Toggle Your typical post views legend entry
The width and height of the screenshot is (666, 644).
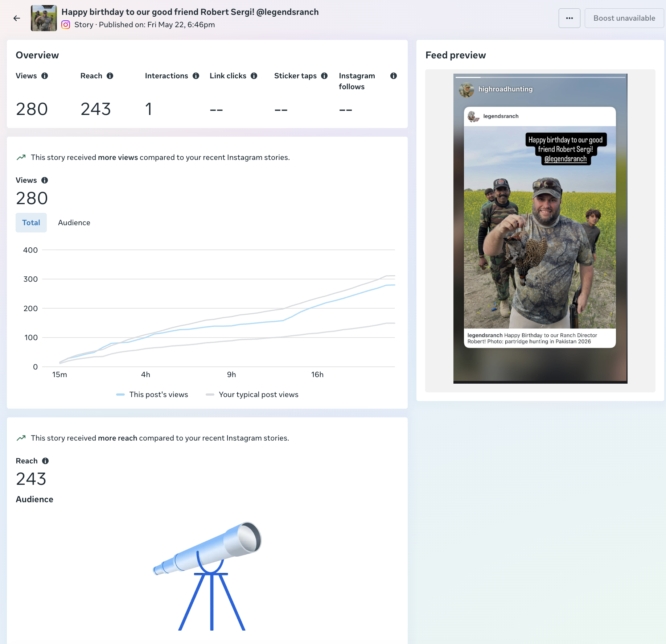(252, 395)
